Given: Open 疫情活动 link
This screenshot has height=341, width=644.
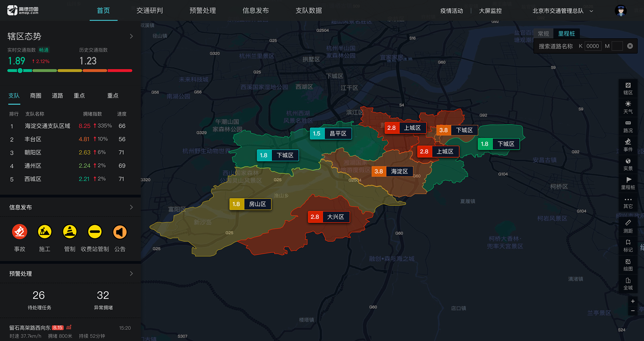Looking at the screenshot, I should (452, 11).
